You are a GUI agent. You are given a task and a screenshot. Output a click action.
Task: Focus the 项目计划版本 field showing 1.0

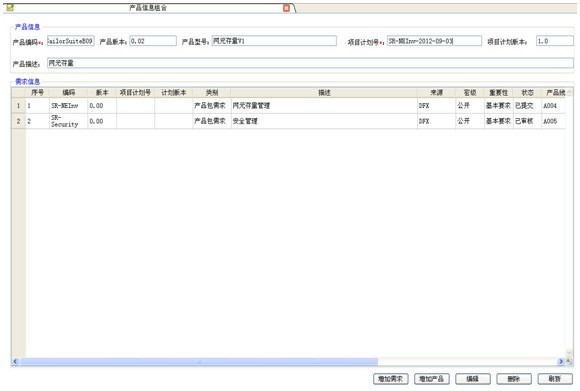(x=554, y=41)
